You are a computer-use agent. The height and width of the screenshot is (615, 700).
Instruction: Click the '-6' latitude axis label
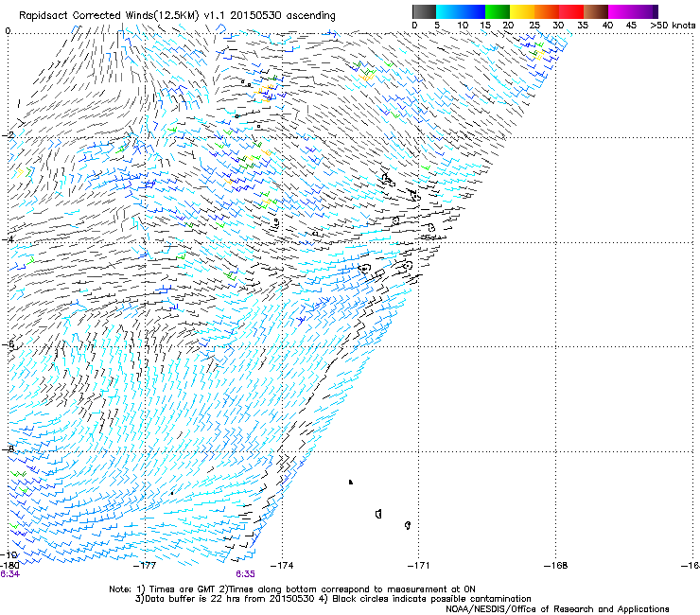[x=8, y=344]
